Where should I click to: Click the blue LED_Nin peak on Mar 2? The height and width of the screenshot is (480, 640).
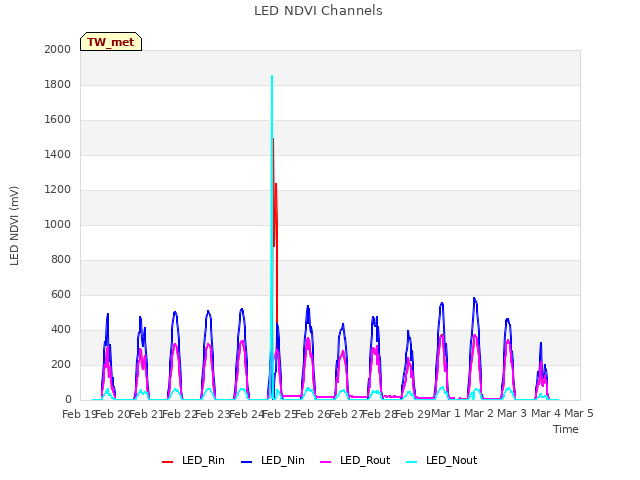pos(474,298)
